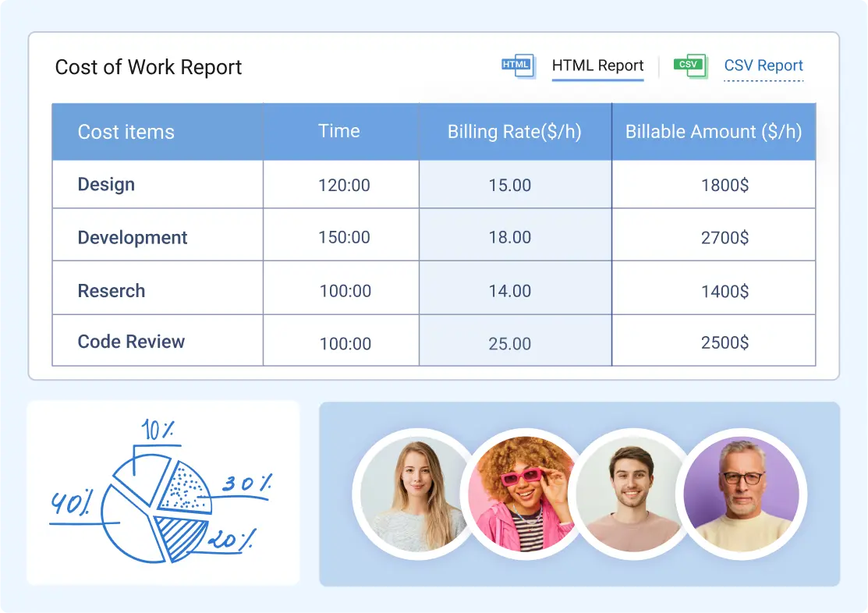The width and height of the screenshot is (868, 613).
Task: Click the Reserch row label
Action: tap(112, 291)
